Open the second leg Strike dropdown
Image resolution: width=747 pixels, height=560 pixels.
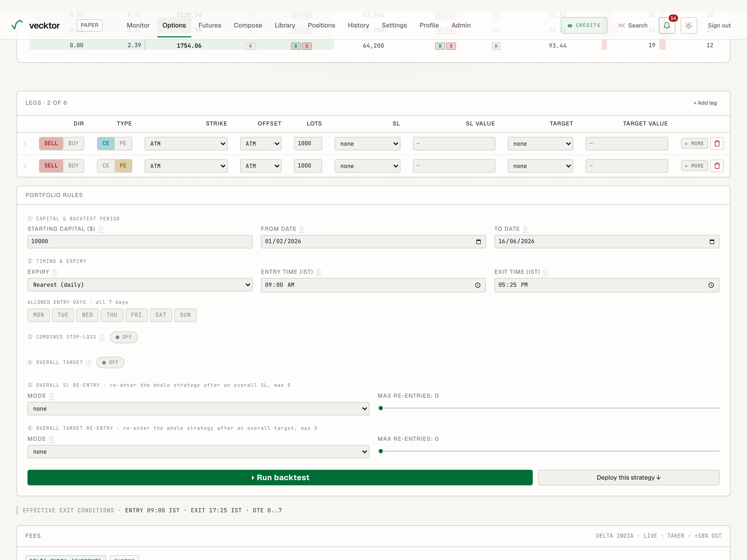click(x=186, y=166)
